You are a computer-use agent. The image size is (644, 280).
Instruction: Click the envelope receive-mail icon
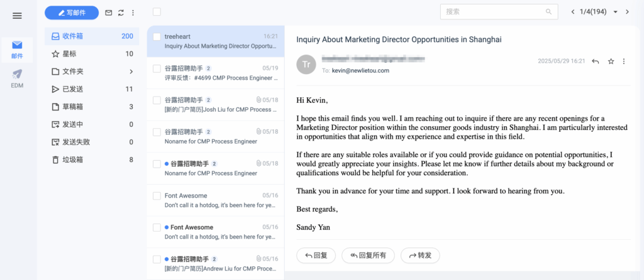point(108,13)
